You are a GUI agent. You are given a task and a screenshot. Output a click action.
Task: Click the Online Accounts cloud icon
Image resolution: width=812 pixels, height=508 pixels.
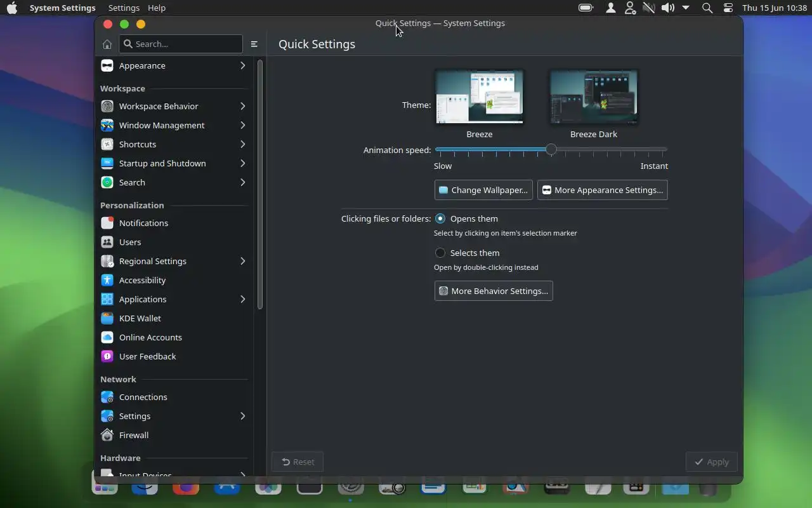[107, 337]
